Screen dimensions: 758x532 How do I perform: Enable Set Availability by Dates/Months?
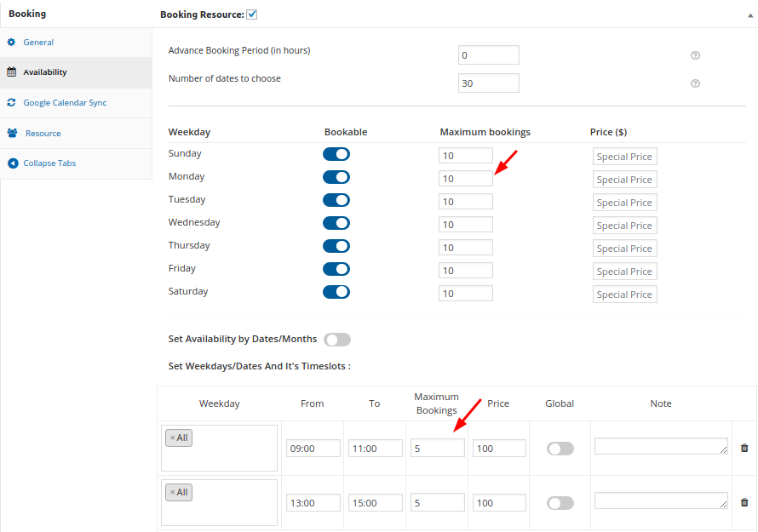tap(337, 340)
